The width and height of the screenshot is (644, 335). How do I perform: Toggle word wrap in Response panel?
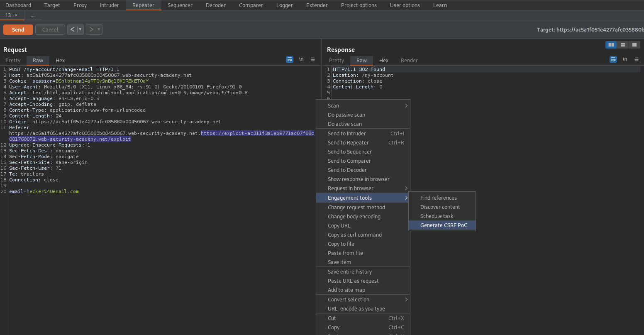tap(613, 60)
